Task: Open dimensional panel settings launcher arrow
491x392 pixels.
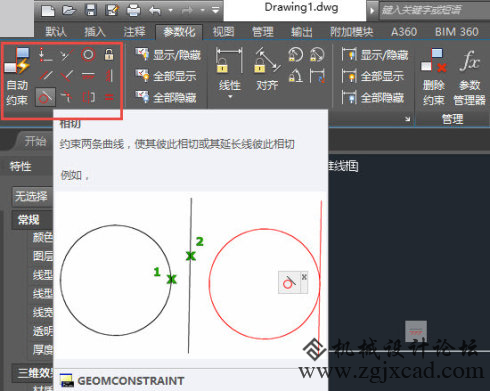Action: (407, 119)
